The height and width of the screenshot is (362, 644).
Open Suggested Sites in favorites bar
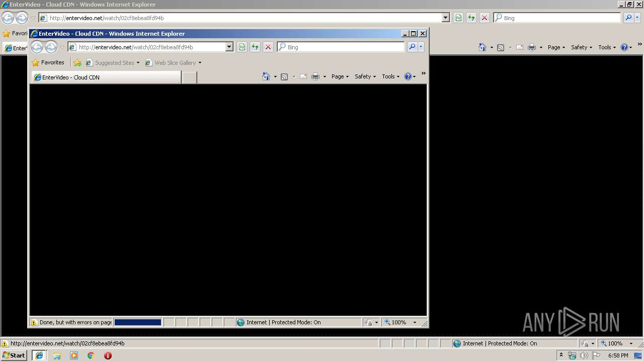click(x=112, y=63)
